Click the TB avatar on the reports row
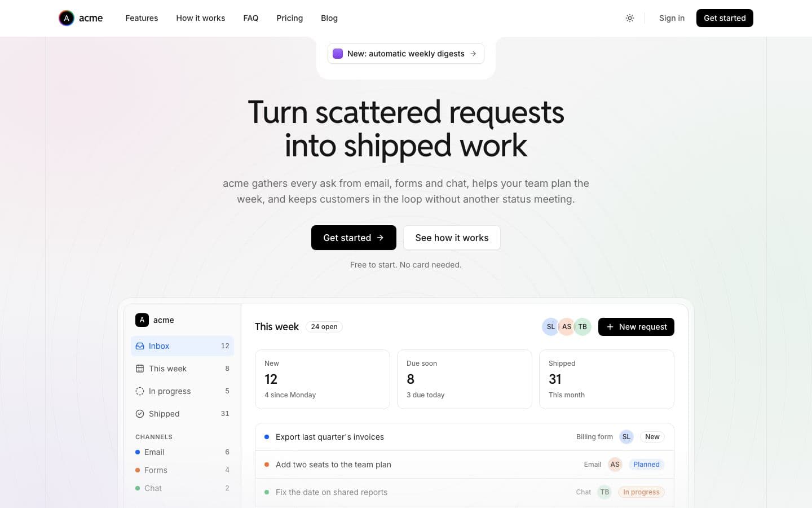Screen dimensions: 812x508 604,492
